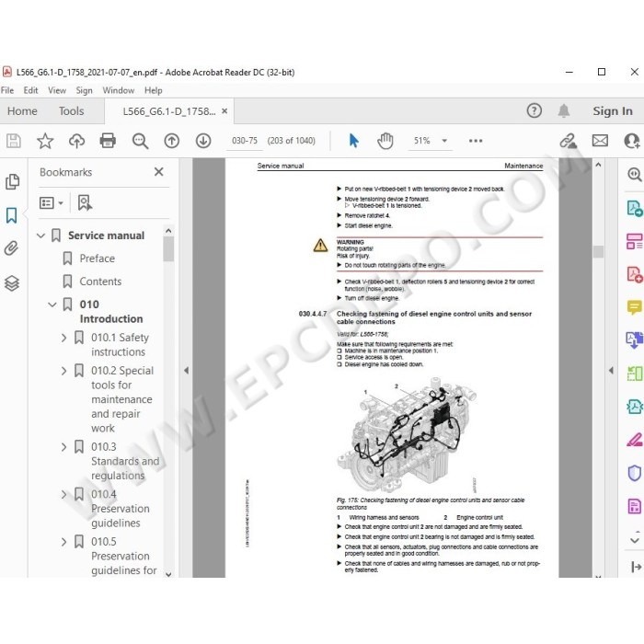The image size is (644, 644).
Task: Click bookmarks panel scrollbar thumb
Action: tap(168, 249)
